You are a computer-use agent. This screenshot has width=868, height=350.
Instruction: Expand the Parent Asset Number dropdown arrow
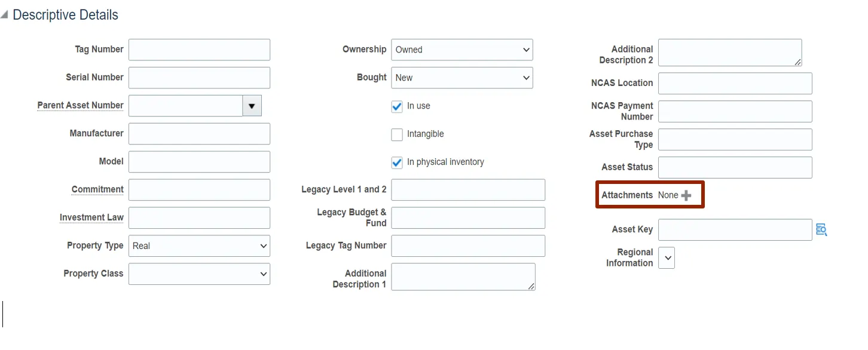pos(252,106)
